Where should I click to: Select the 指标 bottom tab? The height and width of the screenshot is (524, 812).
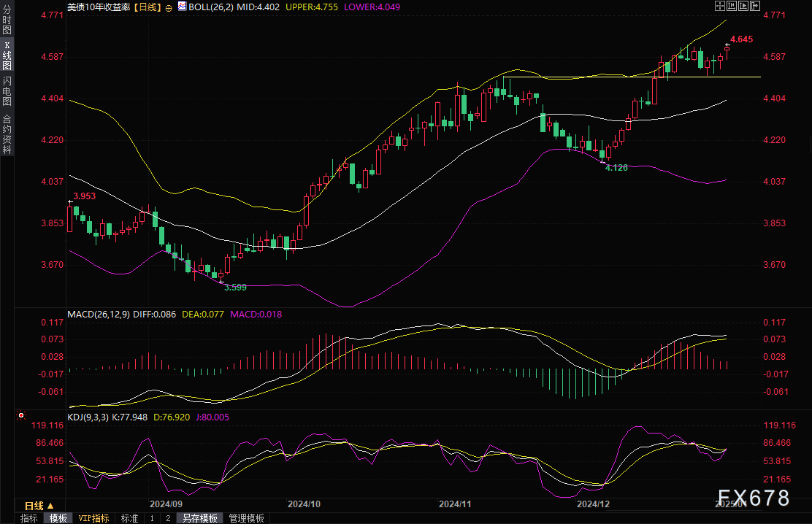pos(29,518)
